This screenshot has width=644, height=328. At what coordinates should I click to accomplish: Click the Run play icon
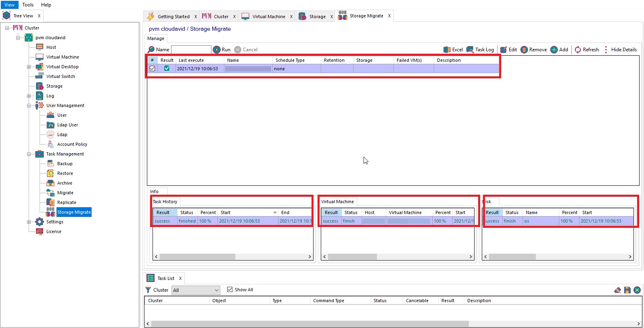pos(217,50)
